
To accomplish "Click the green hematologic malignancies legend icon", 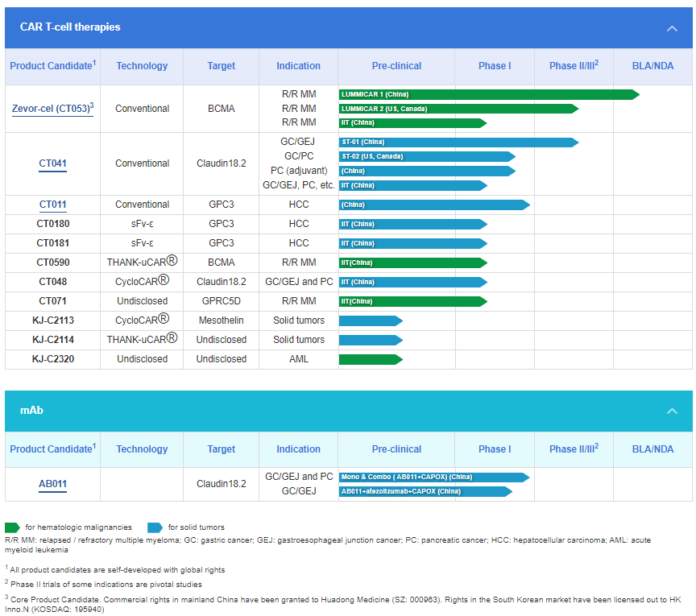I will tap(12, 527).
